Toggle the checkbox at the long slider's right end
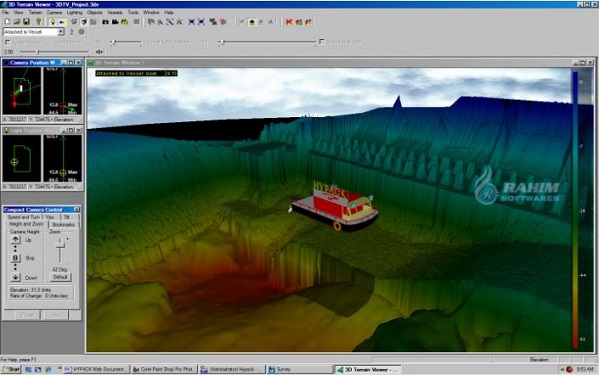The width and height of the screenshot is (600, 375). pyautogui.click(x=322, y=42)
